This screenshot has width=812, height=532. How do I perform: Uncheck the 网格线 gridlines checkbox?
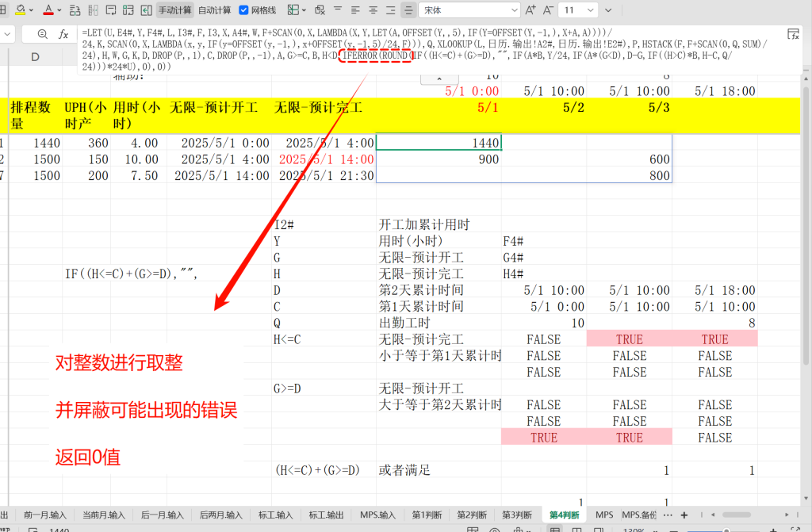[243, 10]
